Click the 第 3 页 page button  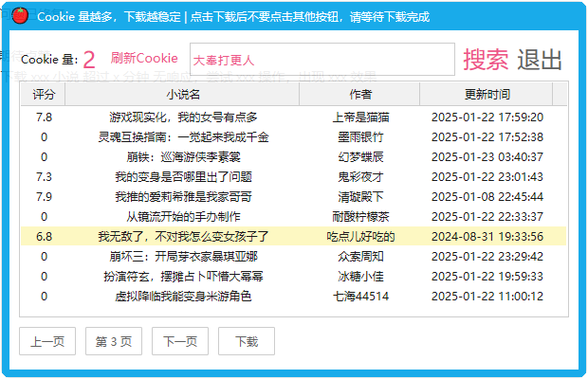pyautogui.click(x=114, y=341)
